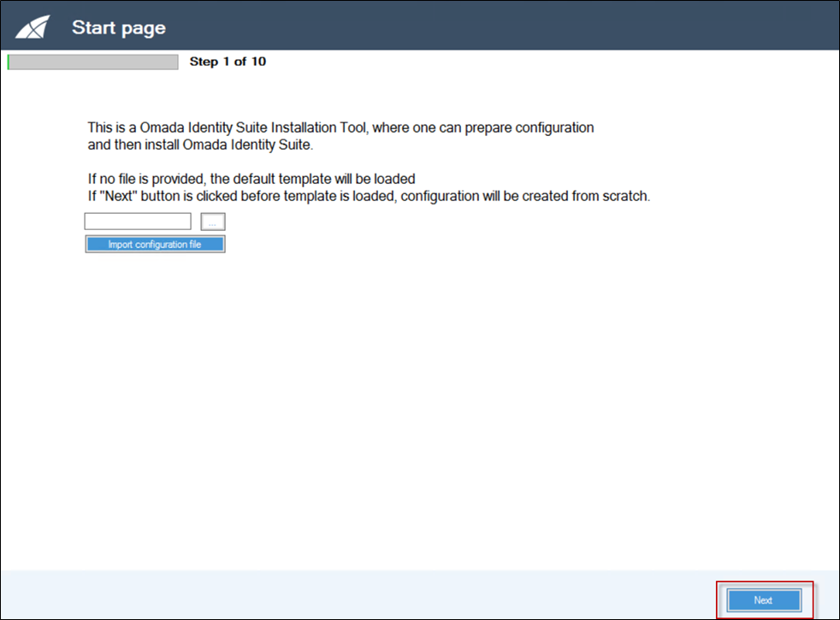Click the Omada logo icon

[x=33, y=27]
